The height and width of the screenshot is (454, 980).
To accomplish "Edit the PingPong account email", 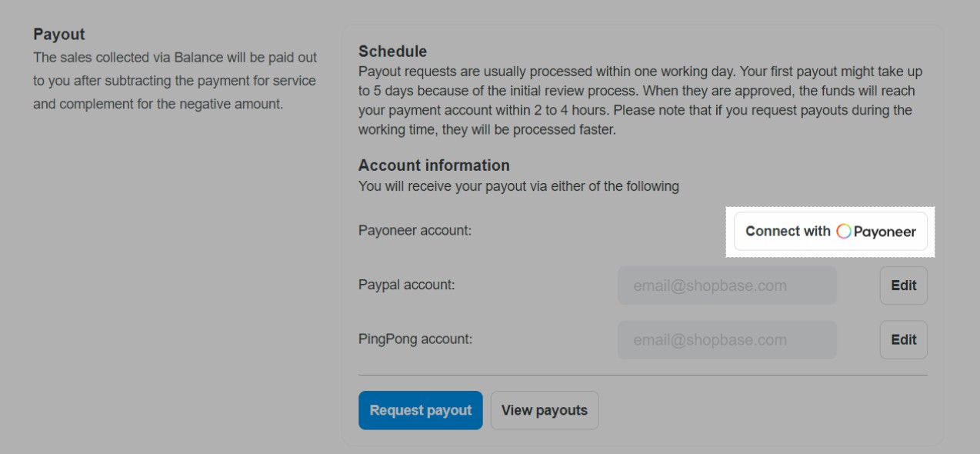I will tap(903, 339).
